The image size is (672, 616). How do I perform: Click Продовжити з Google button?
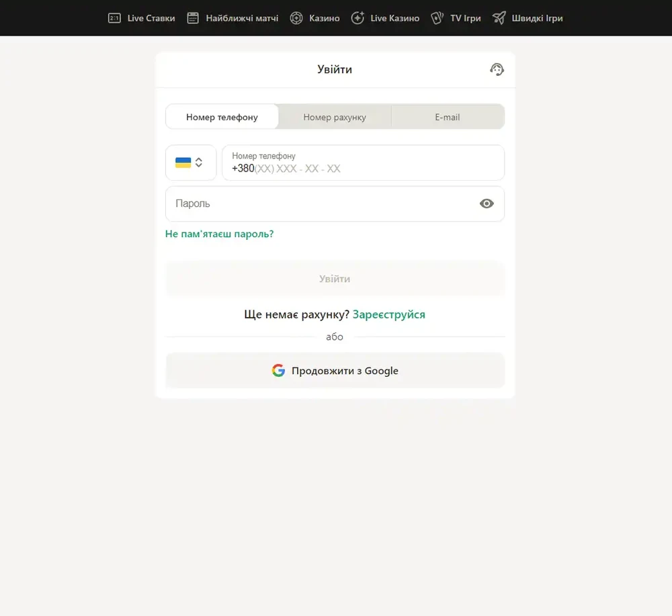click(335, 371)
